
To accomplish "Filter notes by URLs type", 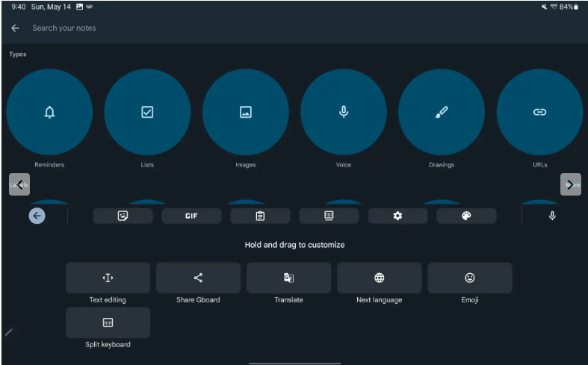I will point(539,112).
